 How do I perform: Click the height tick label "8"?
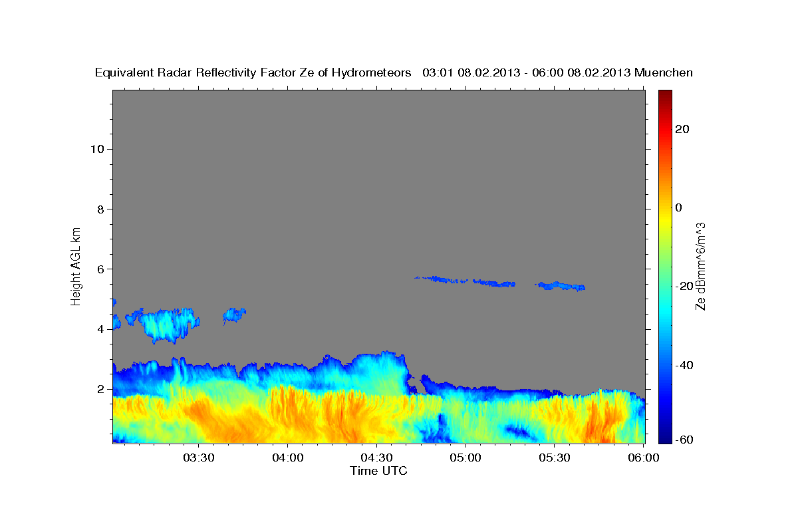coord(100,209)
